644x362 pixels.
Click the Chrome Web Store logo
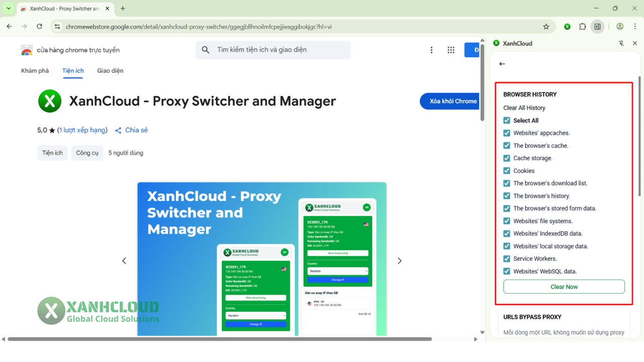tap(27, 50)
